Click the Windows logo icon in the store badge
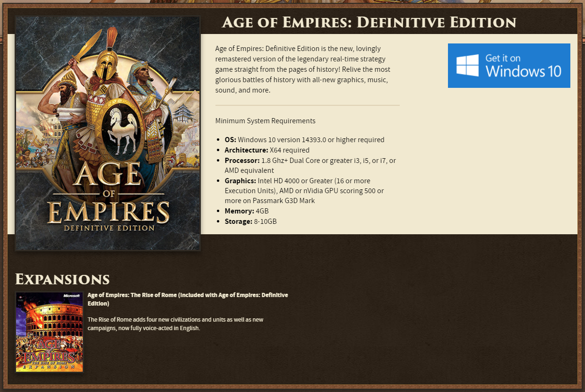The height and width of the screenshot is (392, 585). (x=467, y=65)
